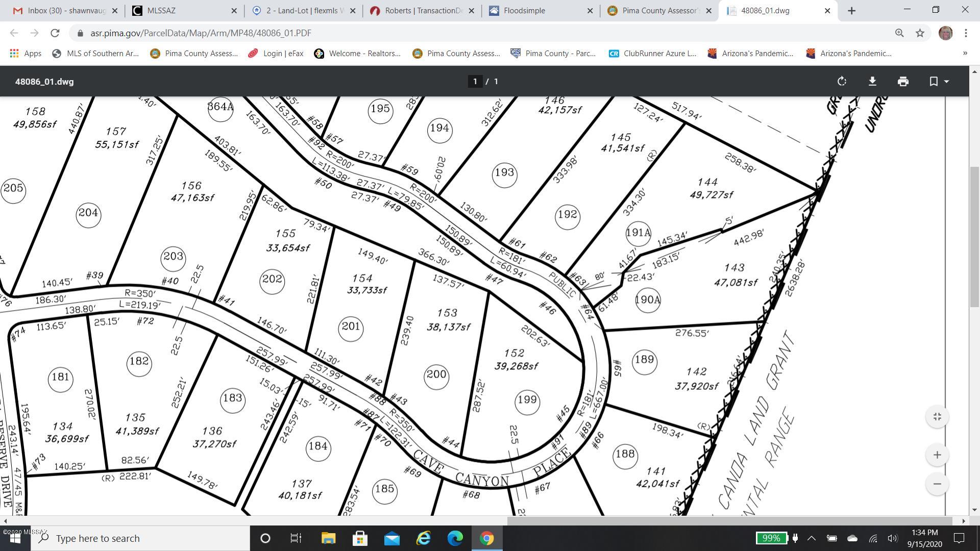This screenshot has height=551, width=980.
Task: Open Windows Start menu
Action: [x=15, y=538]
